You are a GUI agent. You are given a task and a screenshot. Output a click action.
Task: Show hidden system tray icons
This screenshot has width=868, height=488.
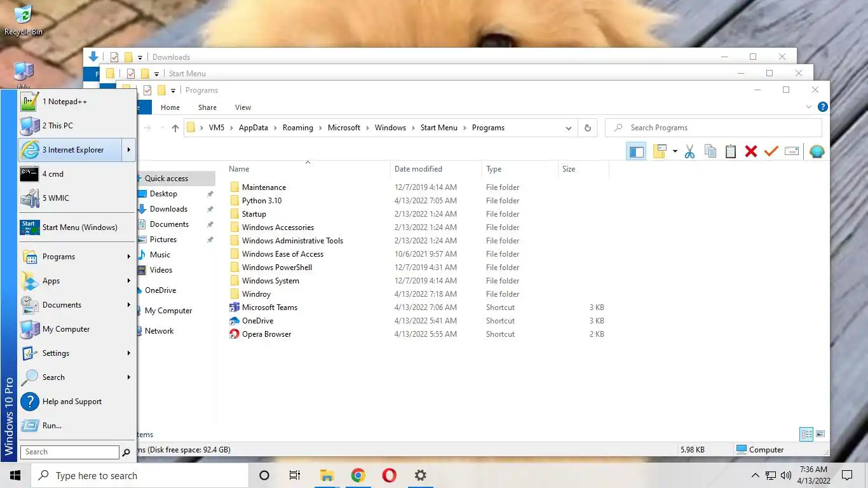[x=755, y=475]
